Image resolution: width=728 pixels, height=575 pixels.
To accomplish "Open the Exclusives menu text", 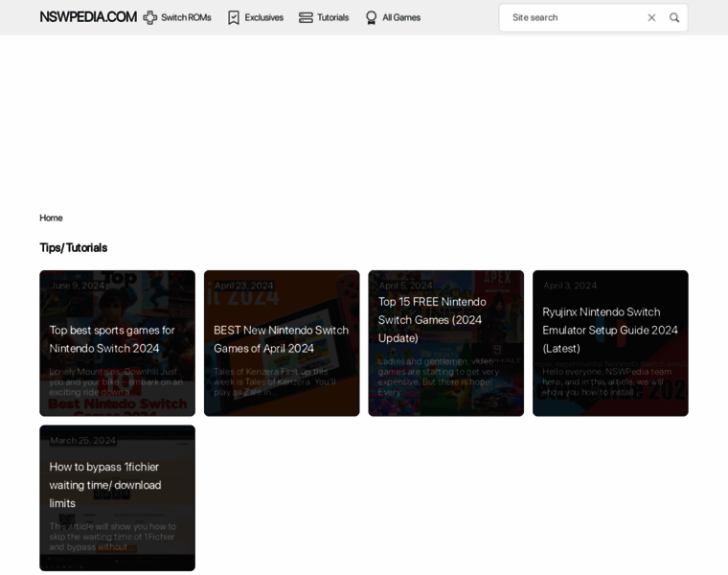I will 263,17.
